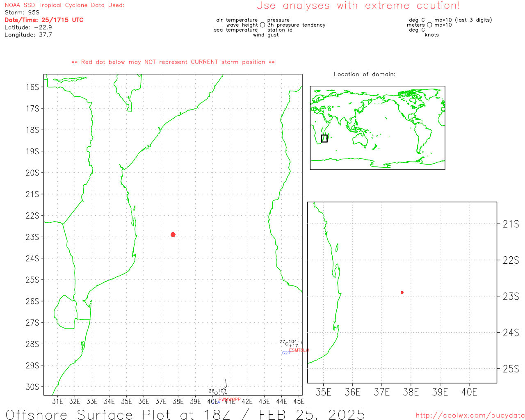Click the red storm dot on the zoomed inset map
This screenshot has height=420, width=525.
[402, 292]
